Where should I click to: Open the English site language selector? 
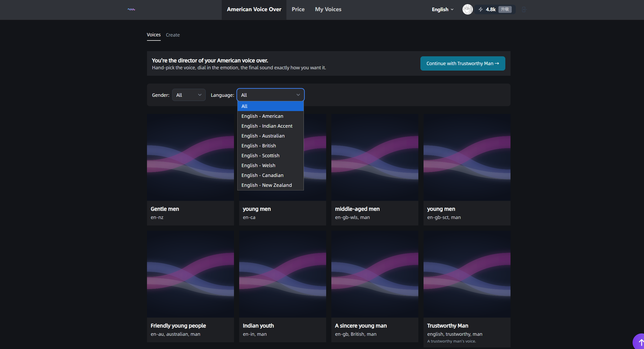tap(442, 10)
